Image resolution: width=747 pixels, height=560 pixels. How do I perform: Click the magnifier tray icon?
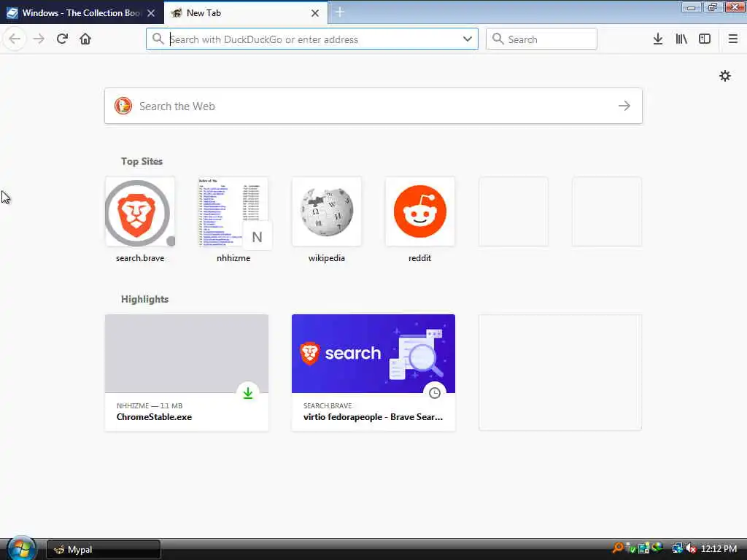coord(618,548)
